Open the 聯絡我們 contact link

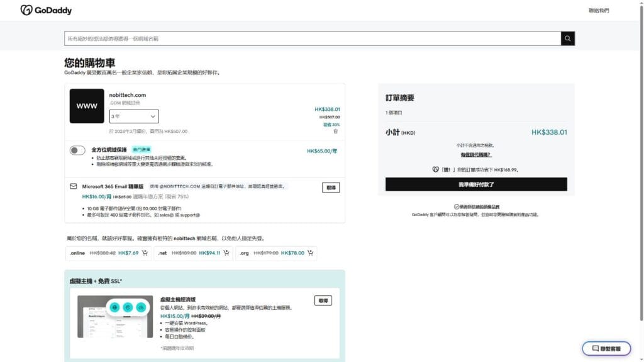point(599,11)
